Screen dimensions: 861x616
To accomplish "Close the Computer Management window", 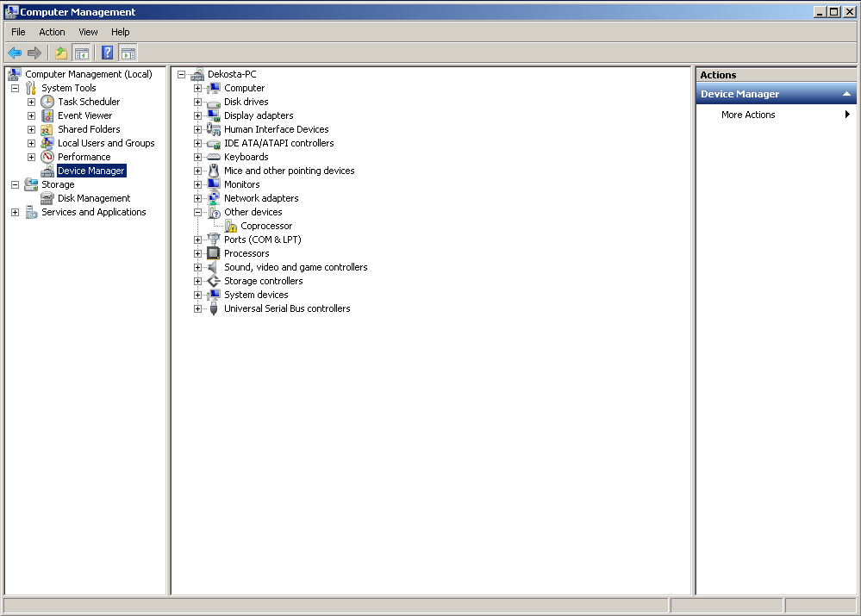I will tap(848, 11).
